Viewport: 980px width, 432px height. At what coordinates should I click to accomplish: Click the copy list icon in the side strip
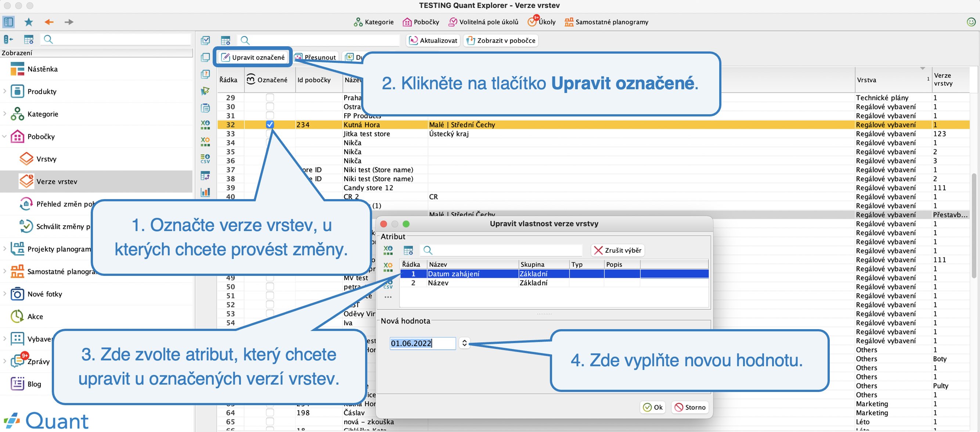[205, 108]
